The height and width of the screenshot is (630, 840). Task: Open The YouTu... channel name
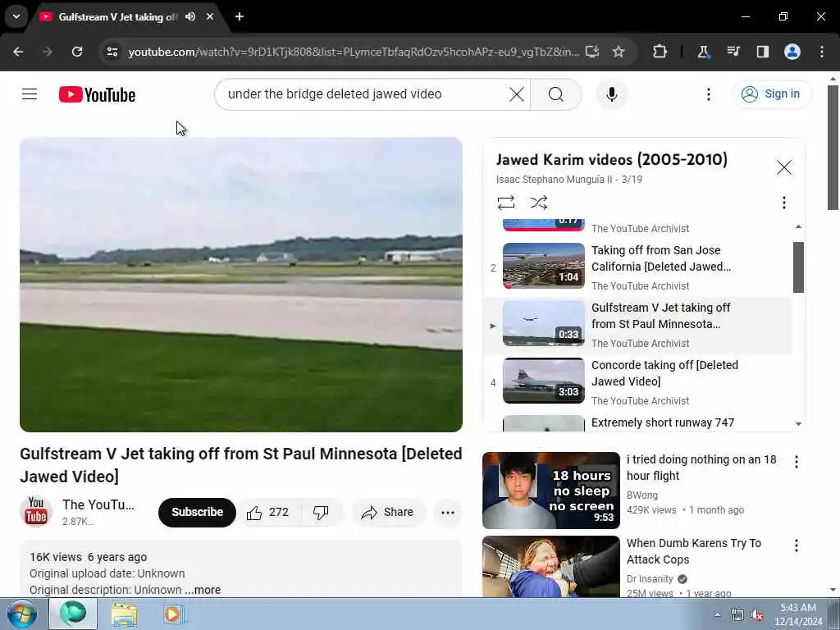click(98, 504)
